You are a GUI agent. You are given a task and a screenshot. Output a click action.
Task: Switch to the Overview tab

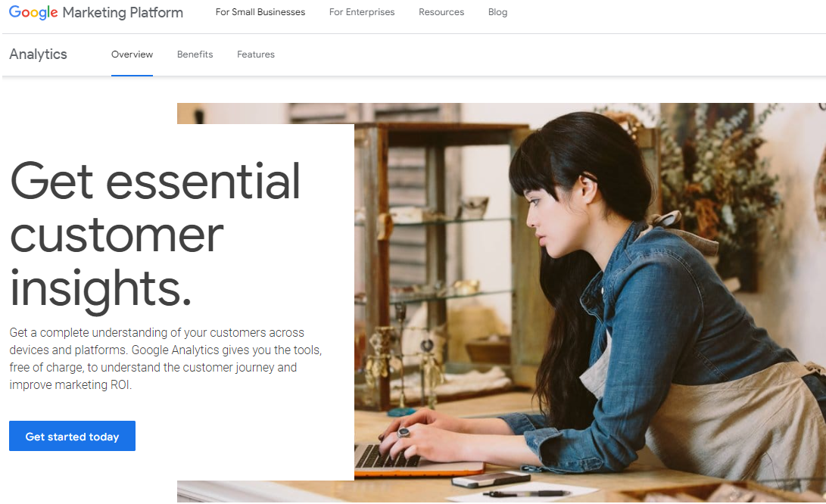click(x=132, y=54)
